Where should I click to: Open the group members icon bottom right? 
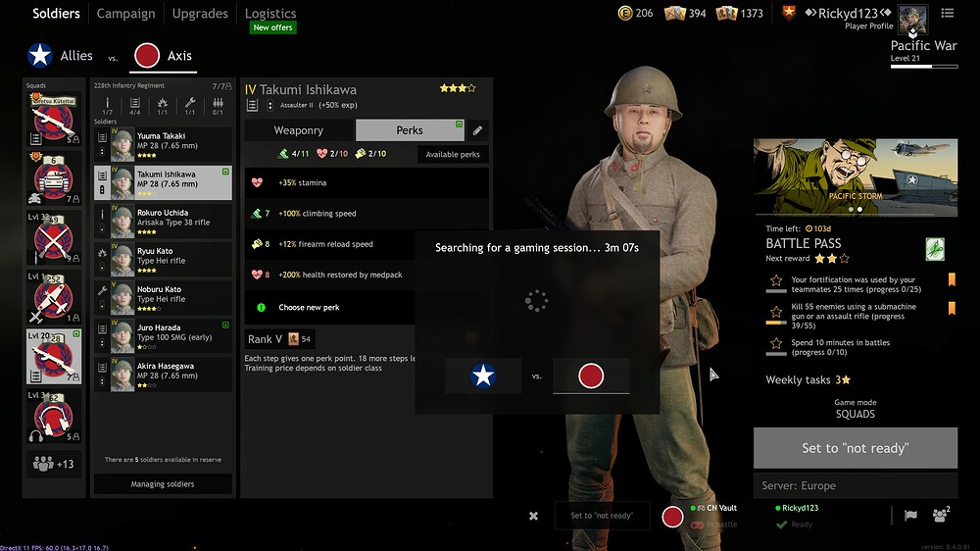pos(940,514)
